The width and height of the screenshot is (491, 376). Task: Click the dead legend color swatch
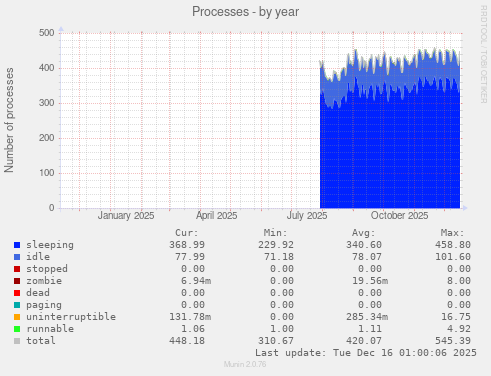point(17,293)
